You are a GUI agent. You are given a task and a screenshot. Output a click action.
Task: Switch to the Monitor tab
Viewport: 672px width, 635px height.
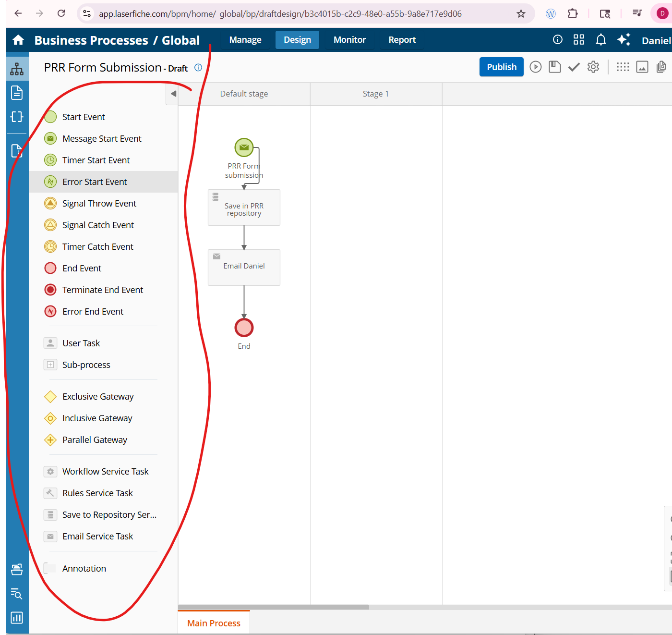click(x=350, y=40)
